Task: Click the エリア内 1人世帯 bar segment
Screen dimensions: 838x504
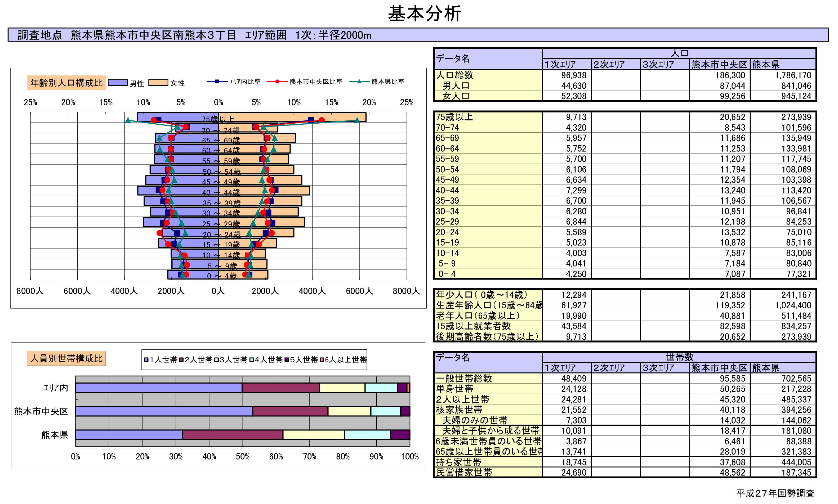Action: (159, 388)
